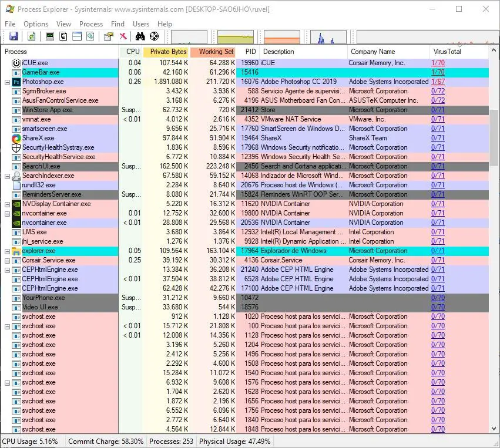Open VirusTotal result 1/70 for iCUE.exe
The image size is (500, 448).
[438, 63]
